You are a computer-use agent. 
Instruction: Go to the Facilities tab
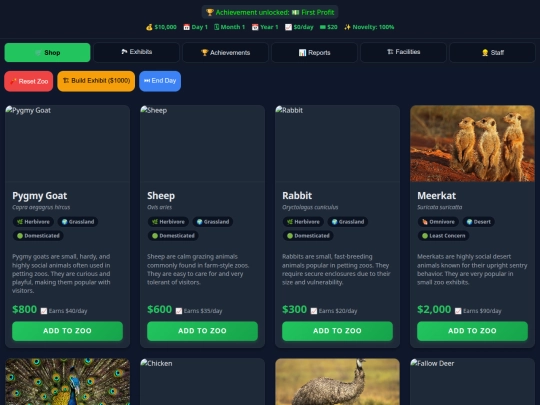pyautogui.click(x=403, y=52)
